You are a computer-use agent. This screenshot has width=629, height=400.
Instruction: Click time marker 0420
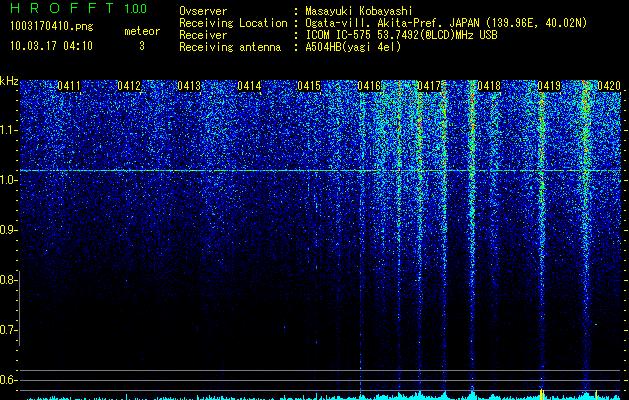click(609, 86)
